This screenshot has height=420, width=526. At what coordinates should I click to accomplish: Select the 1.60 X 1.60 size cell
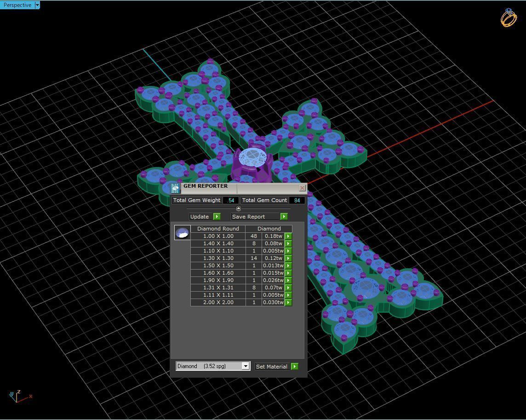click(218, 273)
